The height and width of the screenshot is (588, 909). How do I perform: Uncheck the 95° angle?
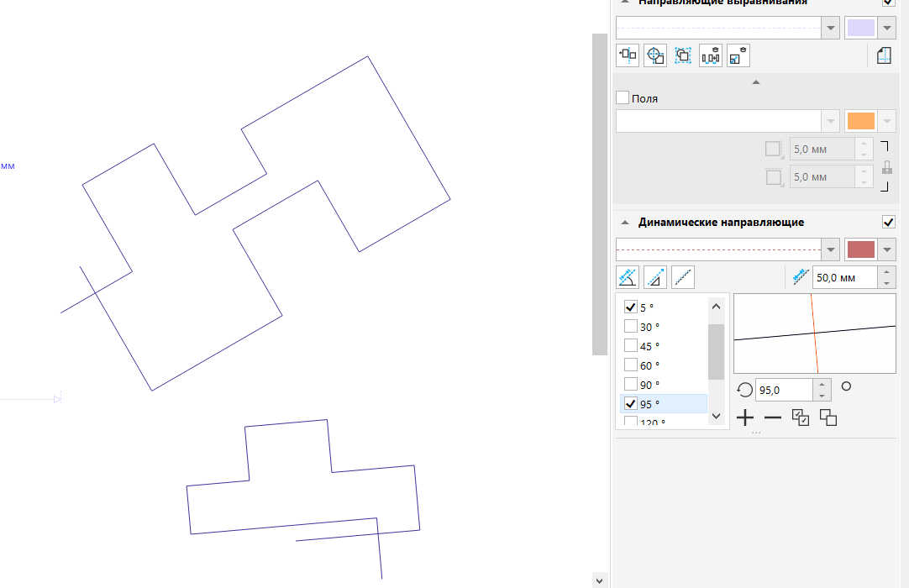click(631, 403)
